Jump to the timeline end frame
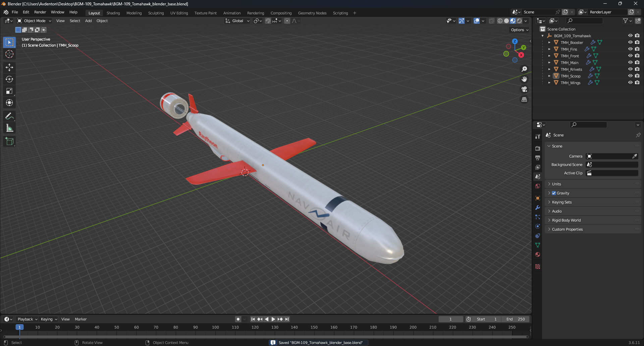 pyautogui.click(x=287, y=319)
